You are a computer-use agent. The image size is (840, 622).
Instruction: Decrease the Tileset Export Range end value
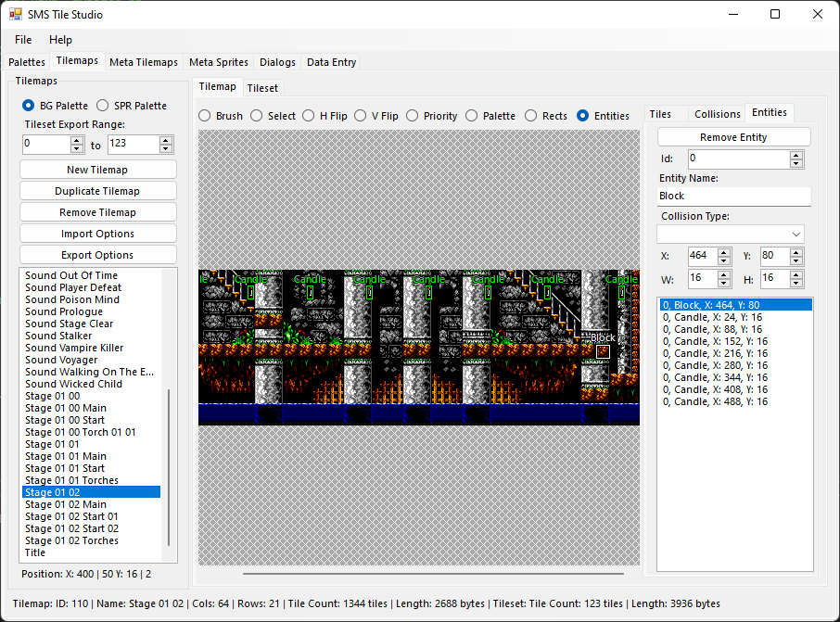coord(166,148)
